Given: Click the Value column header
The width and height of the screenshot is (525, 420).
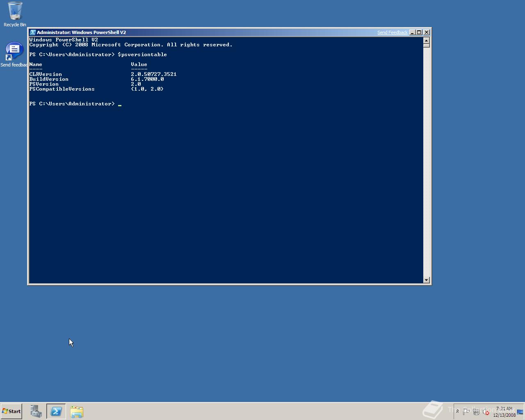Looking at the screenshot, I should [139, 64].
